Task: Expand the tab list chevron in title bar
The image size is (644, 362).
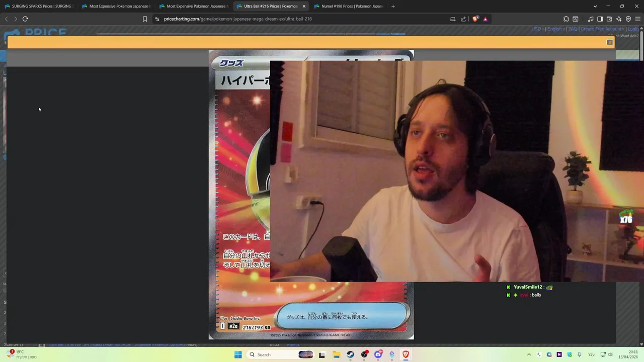Action: [x=595, y=6]
